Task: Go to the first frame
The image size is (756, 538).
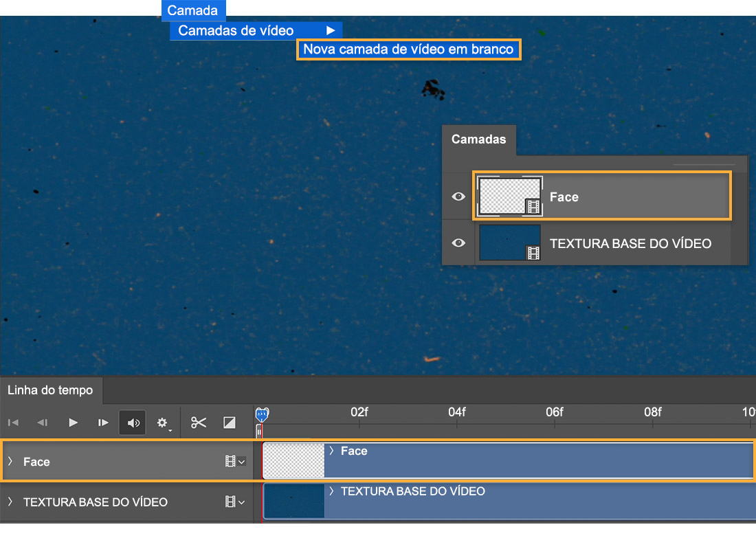Action: (14, 423)
